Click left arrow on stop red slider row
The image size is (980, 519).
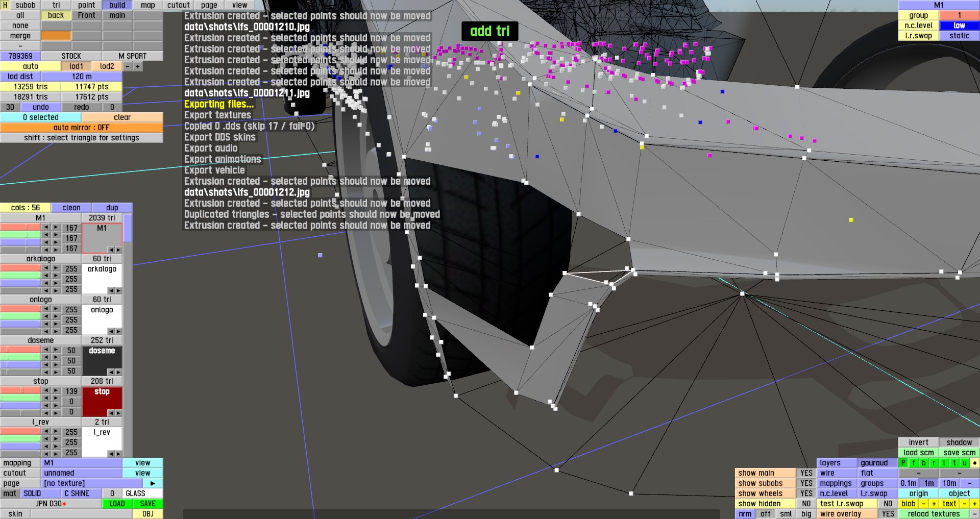[x=46, y=390]
